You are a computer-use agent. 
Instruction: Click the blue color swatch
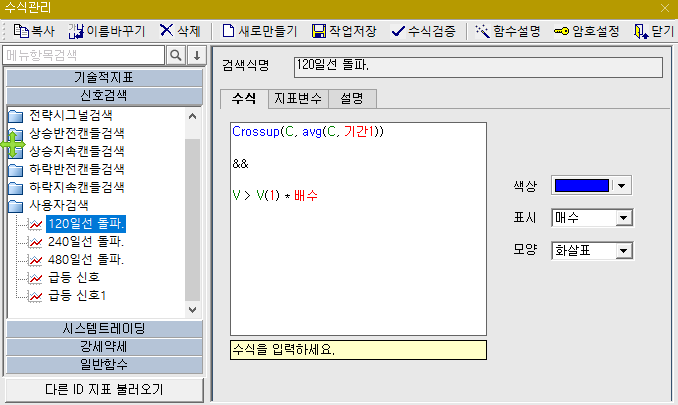click(x=582, y=186)
